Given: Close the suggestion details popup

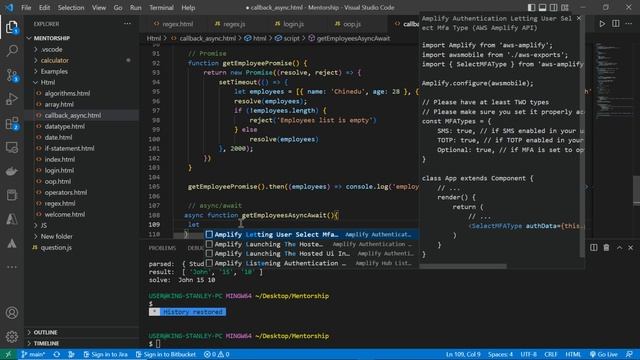Looking at the screenshot, I should click(578, 18).
